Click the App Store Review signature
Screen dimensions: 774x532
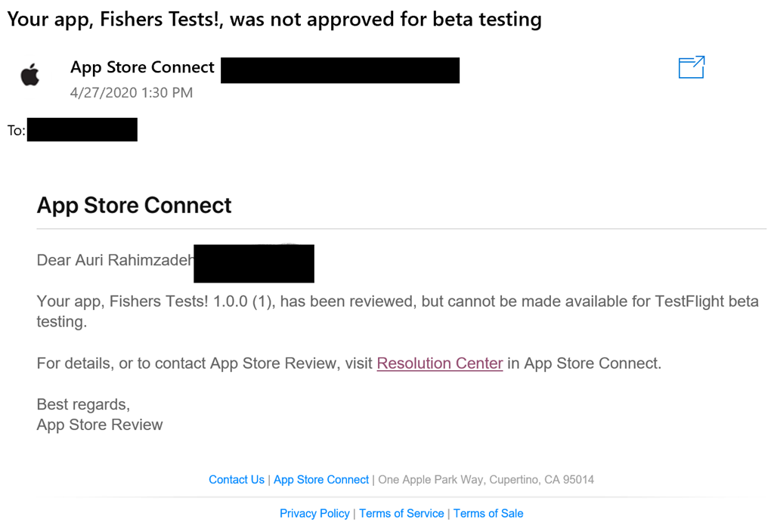coord(100,425)
